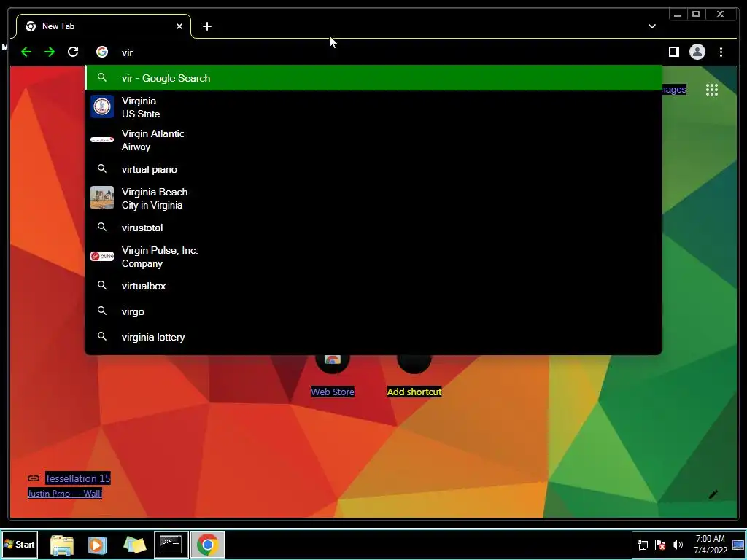Reload the current page
This screenshot has height=560, width=747.
coord(73,52)
